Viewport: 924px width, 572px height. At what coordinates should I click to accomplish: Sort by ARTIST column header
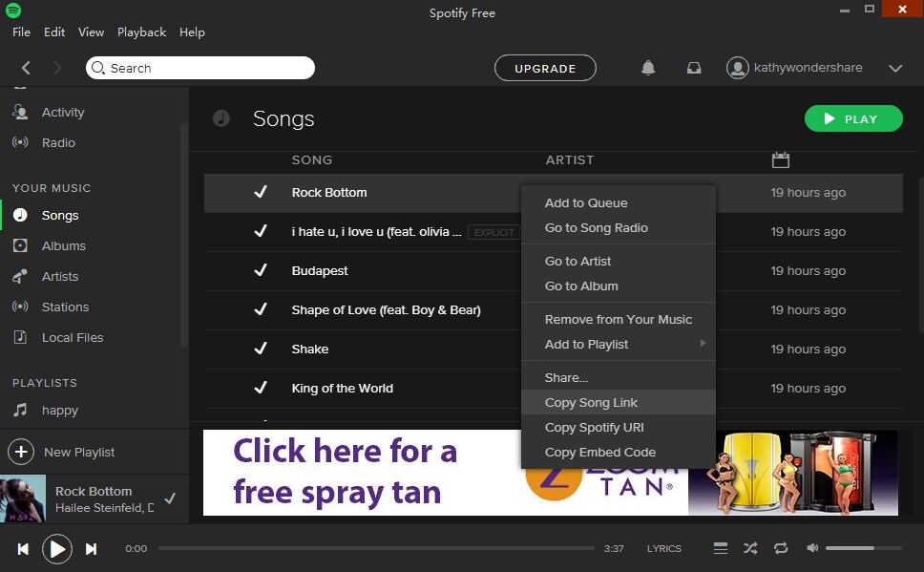[569, 159]
